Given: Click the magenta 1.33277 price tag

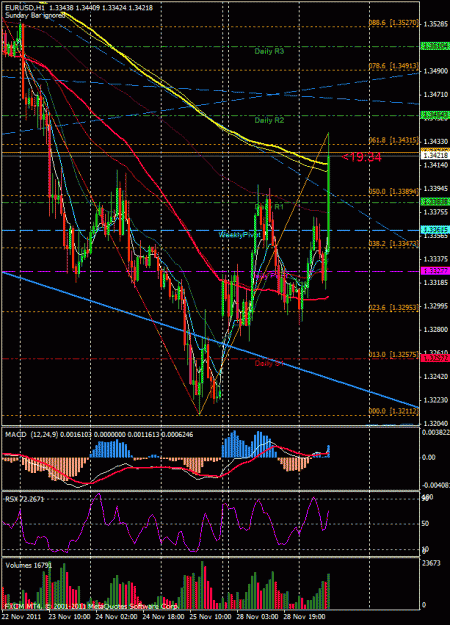Looking at the screenshot, I should click(435, 271).
